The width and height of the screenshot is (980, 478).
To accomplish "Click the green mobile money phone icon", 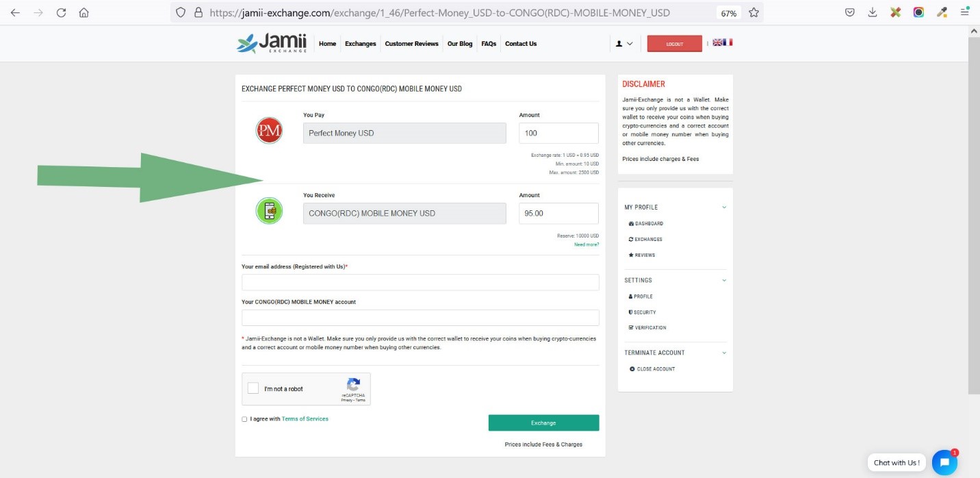I will click(x=269, y=211).
